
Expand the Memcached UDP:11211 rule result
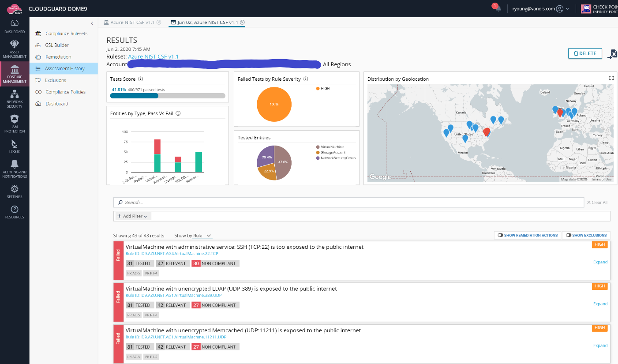(x=600, y=346)
